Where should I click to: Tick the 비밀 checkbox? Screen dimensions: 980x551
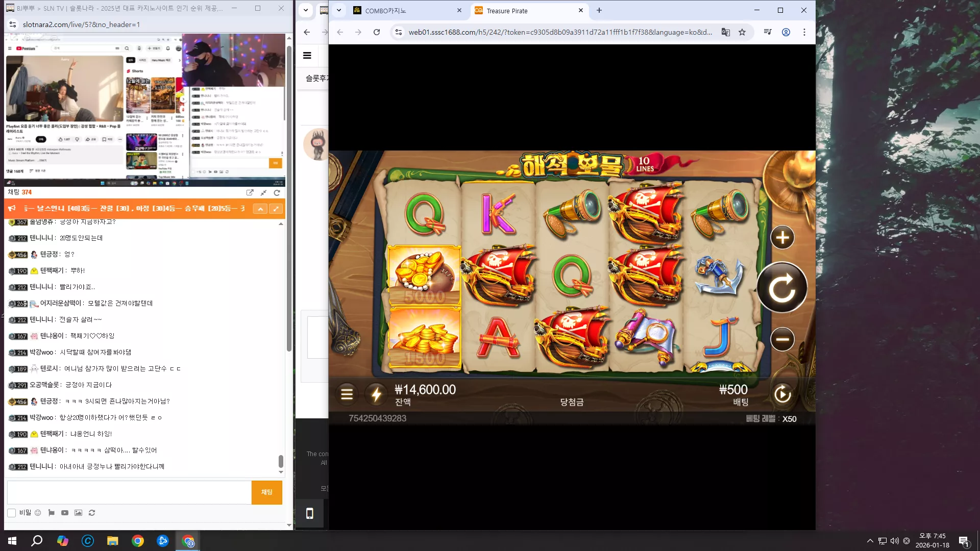tap(11, 513)
